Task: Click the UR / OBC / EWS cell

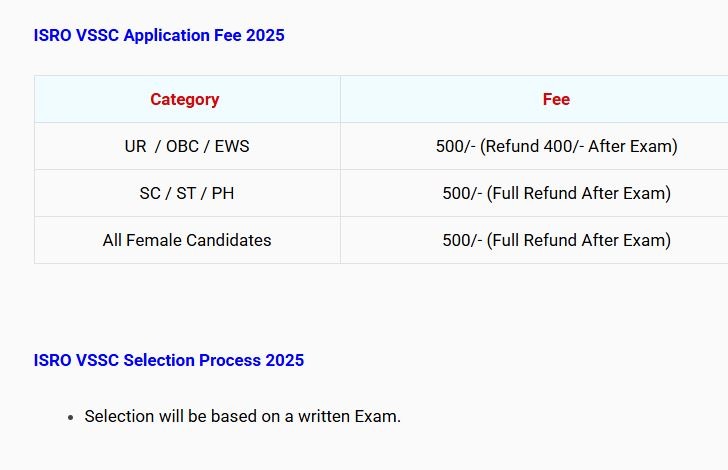Action: pyautogui.click(x=187, y=146)
